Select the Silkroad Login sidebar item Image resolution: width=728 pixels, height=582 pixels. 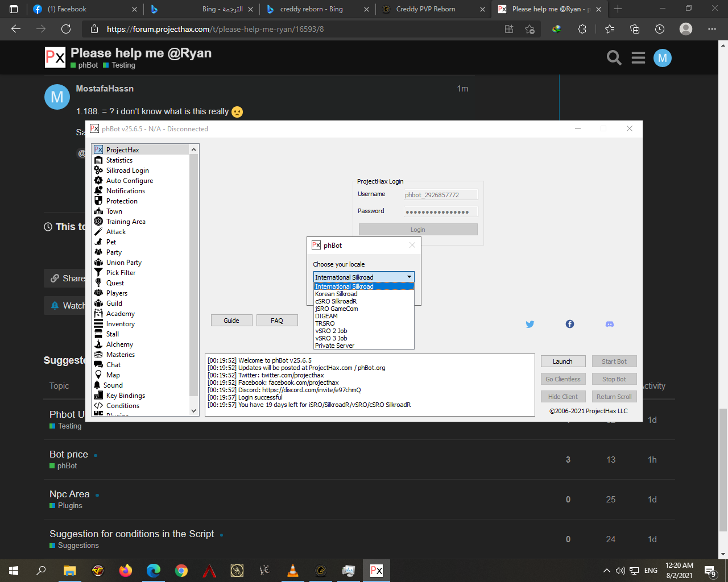click(x=127, y=171)
